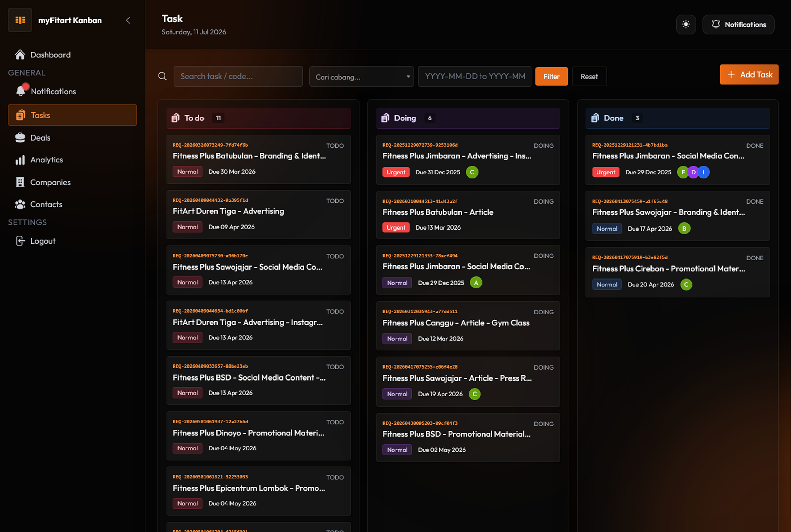The height and width of the screenshot is (532, 791).
Task: Open Fitness Plus BSD Social Media Content card
Action: pos(259,381)
